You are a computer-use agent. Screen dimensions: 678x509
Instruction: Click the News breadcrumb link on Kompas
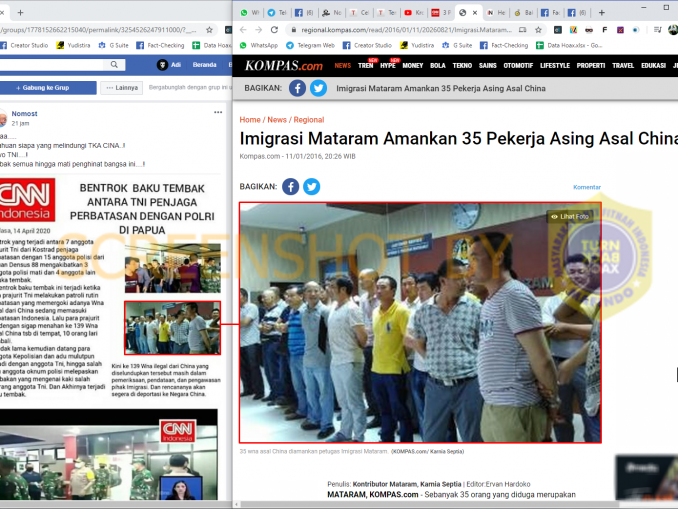coord(277,120)
